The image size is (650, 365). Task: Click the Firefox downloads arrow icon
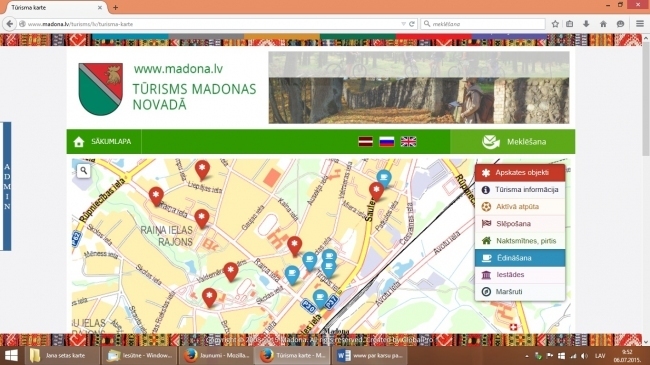(x=586, y=24)
